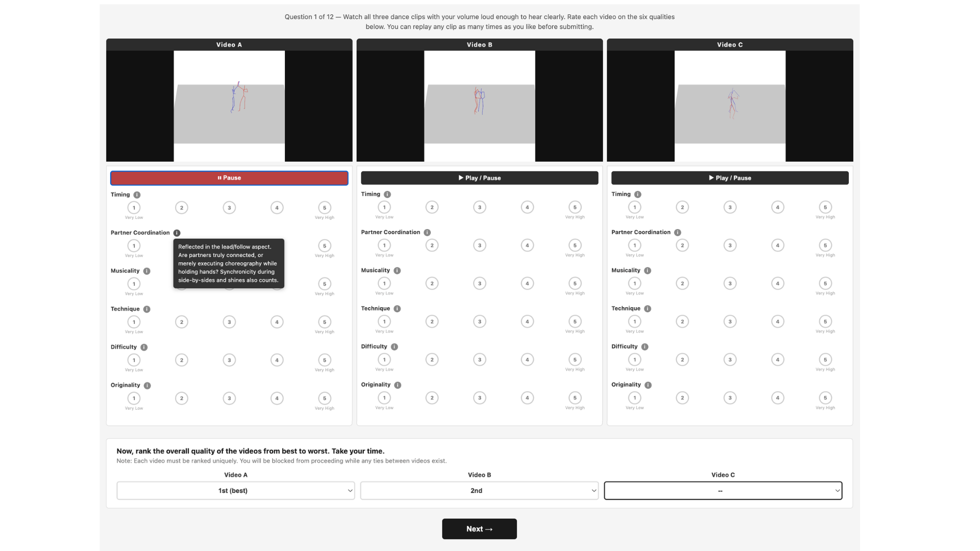Rate Video B Difficulty as 3

tap(479, 360)
